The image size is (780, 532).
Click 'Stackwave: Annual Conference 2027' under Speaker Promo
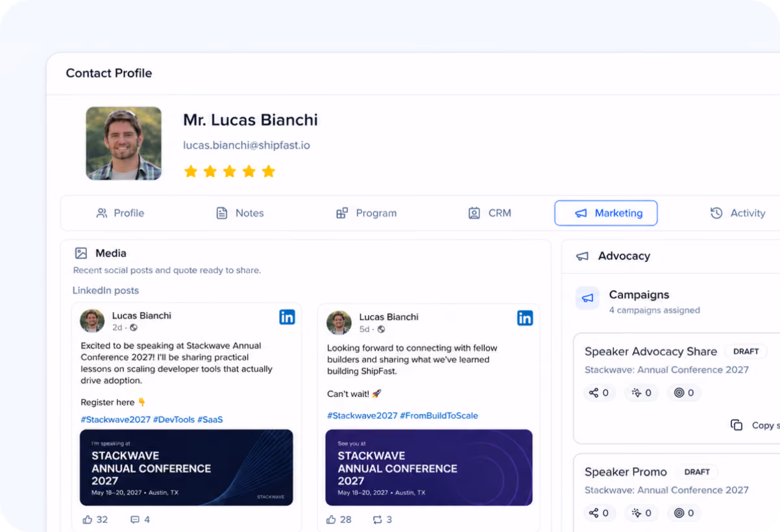(x=666, y=490)
